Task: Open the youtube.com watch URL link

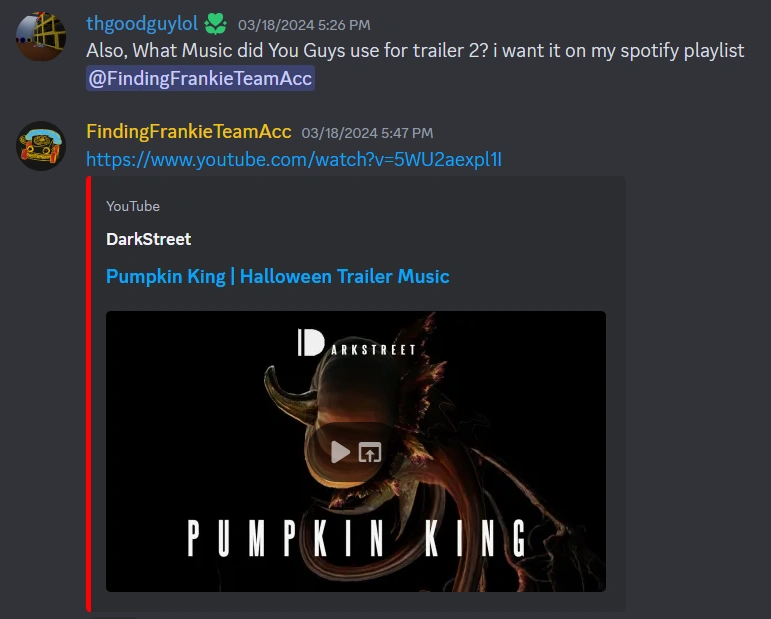Action: pos(294,159)
